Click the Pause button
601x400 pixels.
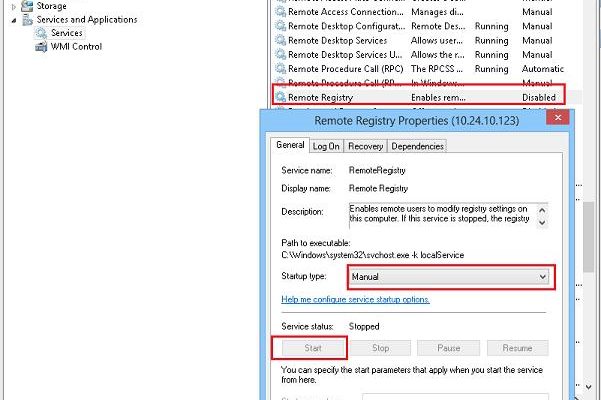coord(449,348)
